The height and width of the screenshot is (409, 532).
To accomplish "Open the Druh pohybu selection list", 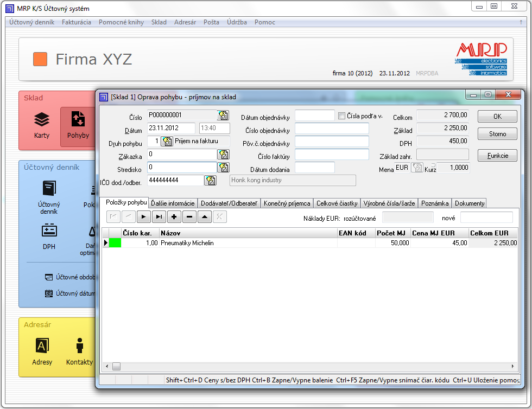I will [x=167, y=141].
